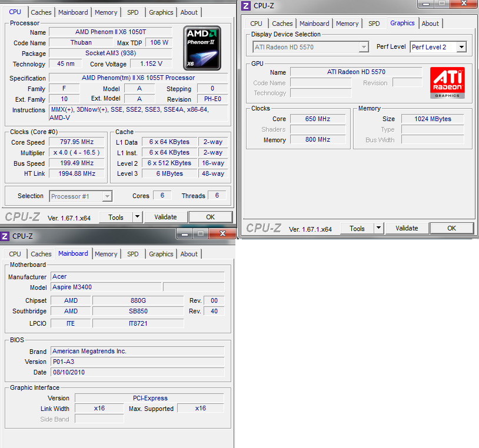The width and height of the screenshot is (479, 448).
Task: Click HT Link value 1994.88 MHz
Action: pyautogui.click(x=76, y=173)
